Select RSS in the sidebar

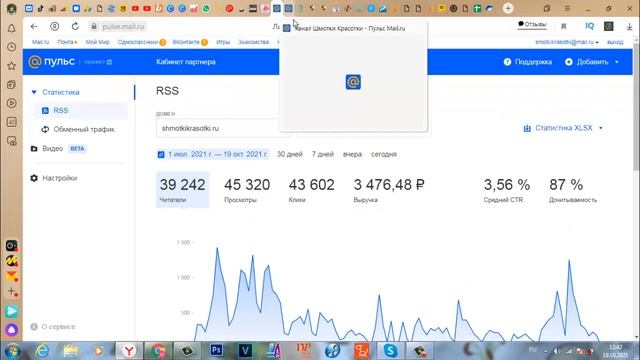[x=81, y=111]
